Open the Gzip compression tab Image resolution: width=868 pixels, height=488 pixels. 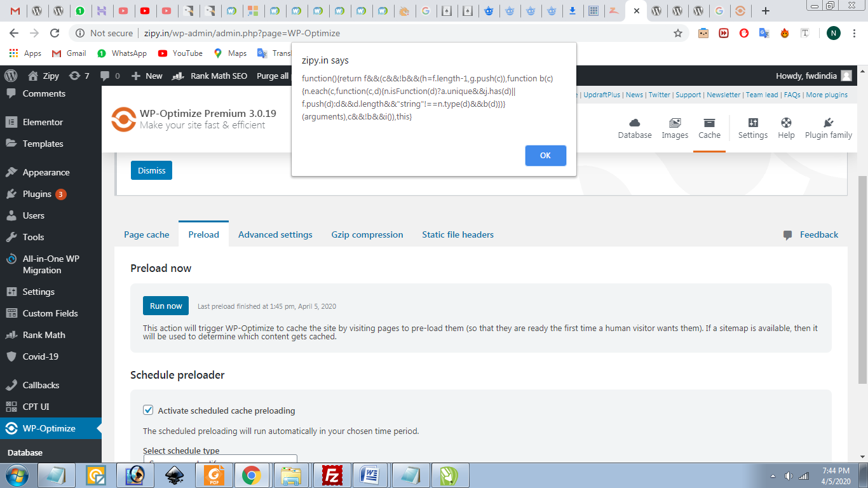pos(367,234)
